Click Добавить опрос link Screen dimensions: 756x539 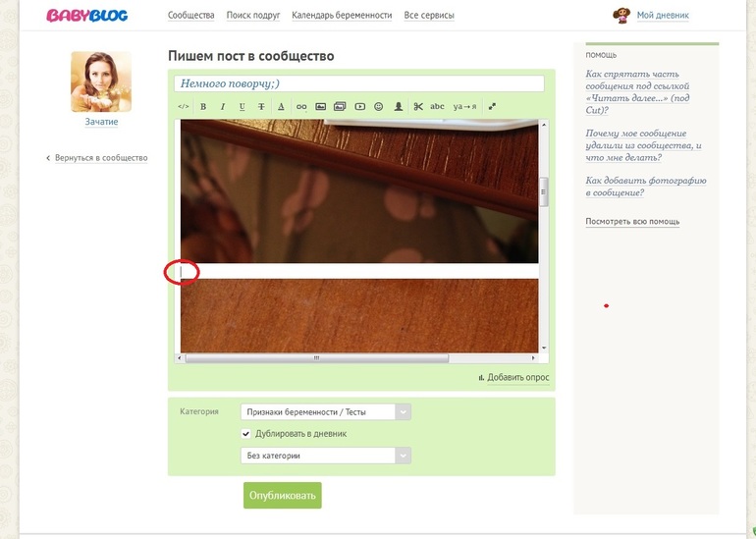tap(517, 377)
